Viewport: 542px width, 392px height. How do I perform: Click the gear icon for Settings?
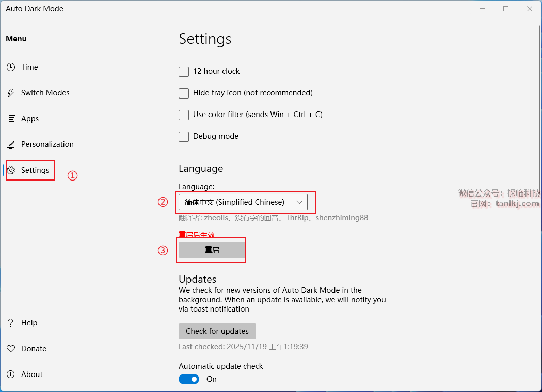point(11,170)
